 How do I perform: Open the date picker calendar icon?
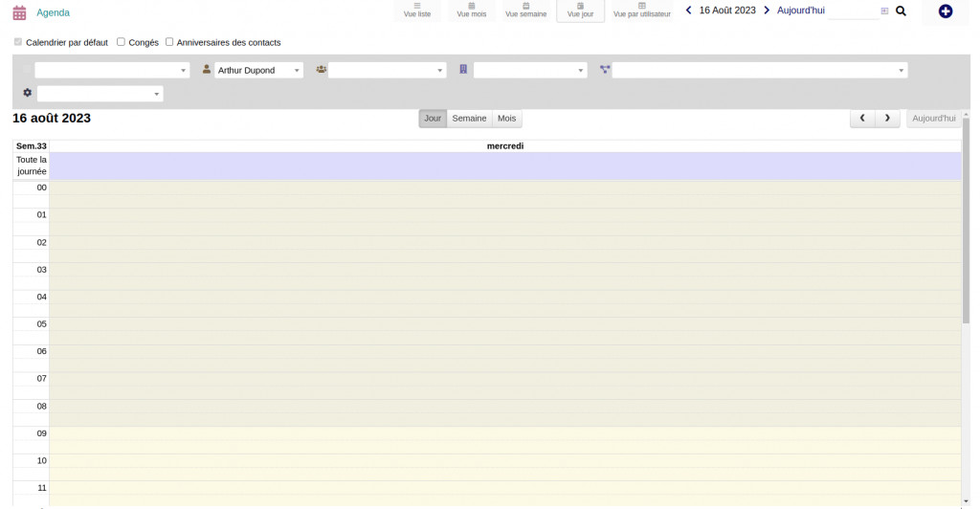tap(884, 11)
